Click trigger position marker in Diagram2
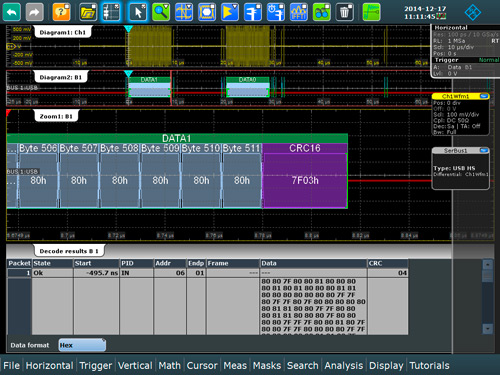 pos(128,74)
